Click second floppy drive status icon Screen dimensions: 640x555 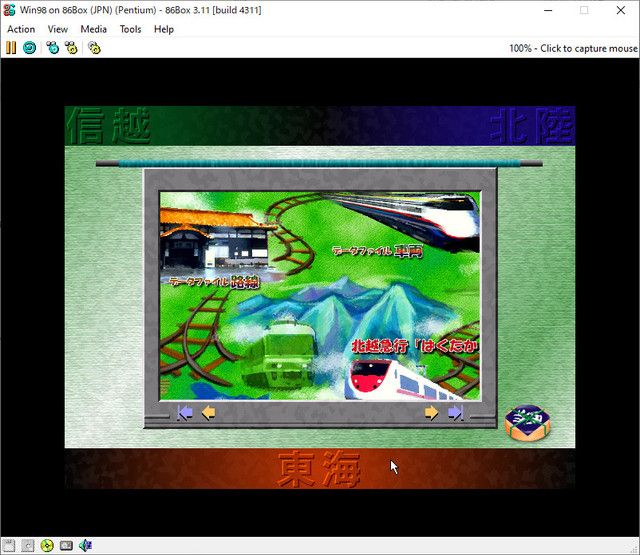coord(28,545)
